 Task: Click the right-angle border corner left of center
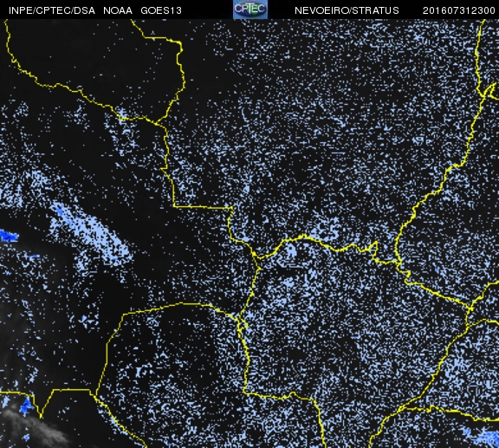click(174, 206)
